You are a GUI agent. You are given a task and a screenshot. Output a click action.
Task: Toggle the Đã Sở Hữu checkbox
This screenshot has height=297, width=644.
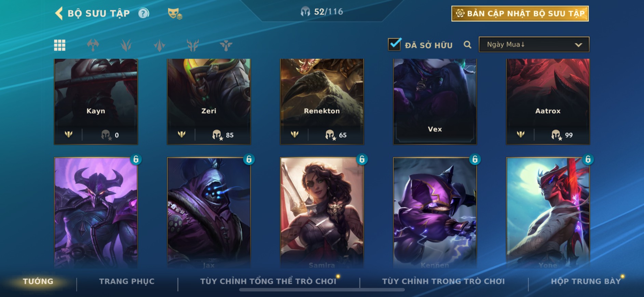pyautogui.click(x=395, y=44)
